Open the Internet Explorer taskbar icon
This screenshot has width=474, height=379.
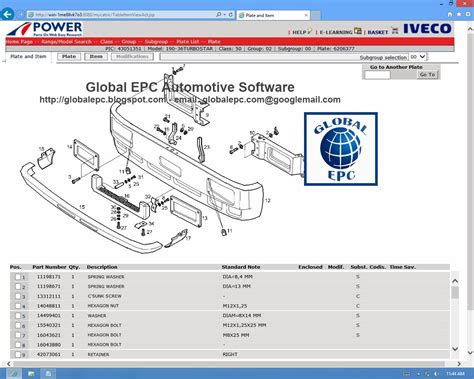pos(13,374)
